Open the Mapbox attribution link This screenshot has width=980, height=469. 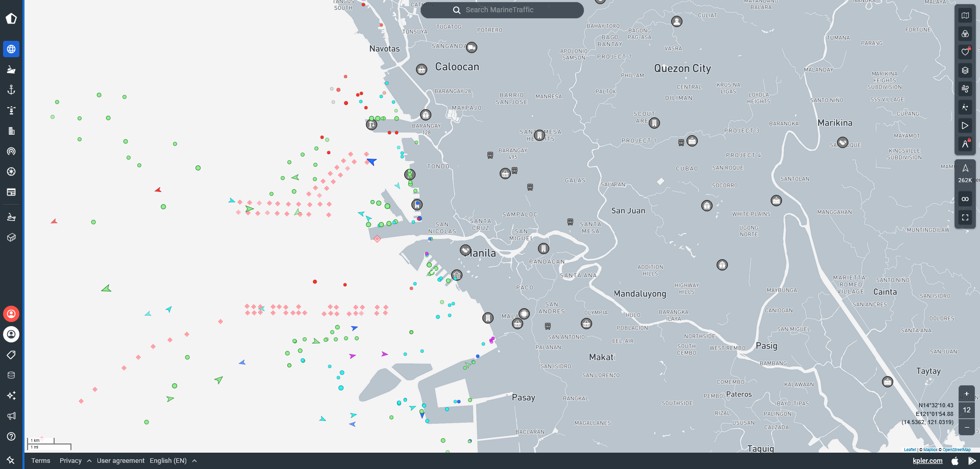tap(930, 450)
